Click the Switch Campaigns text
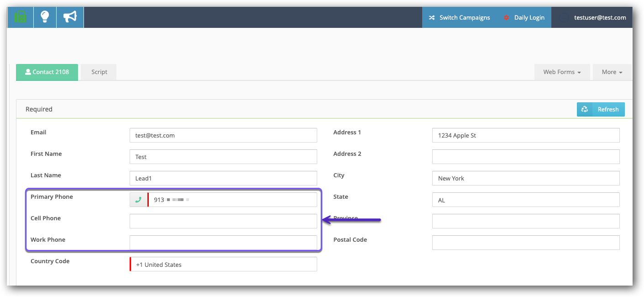644x297 pixels. click(x=465, y=18)
